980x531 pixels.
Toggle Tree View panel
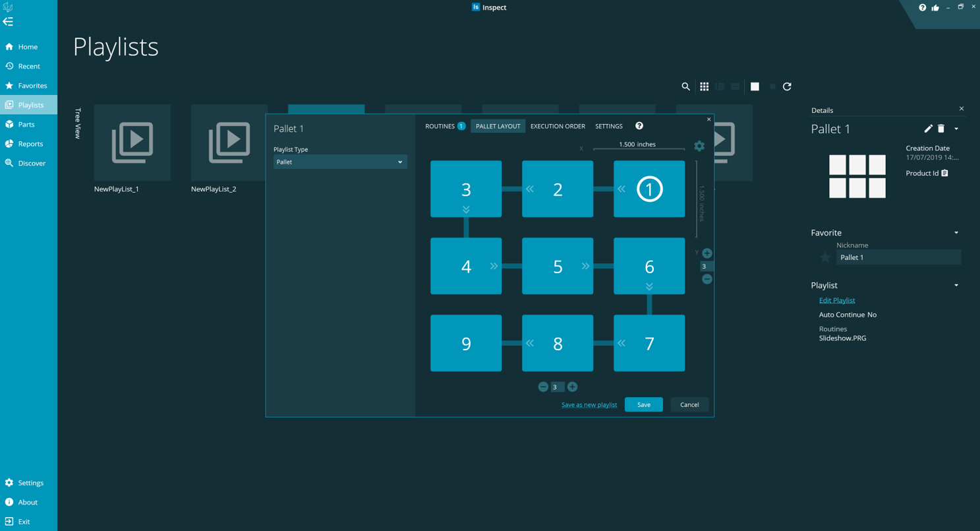78,123
